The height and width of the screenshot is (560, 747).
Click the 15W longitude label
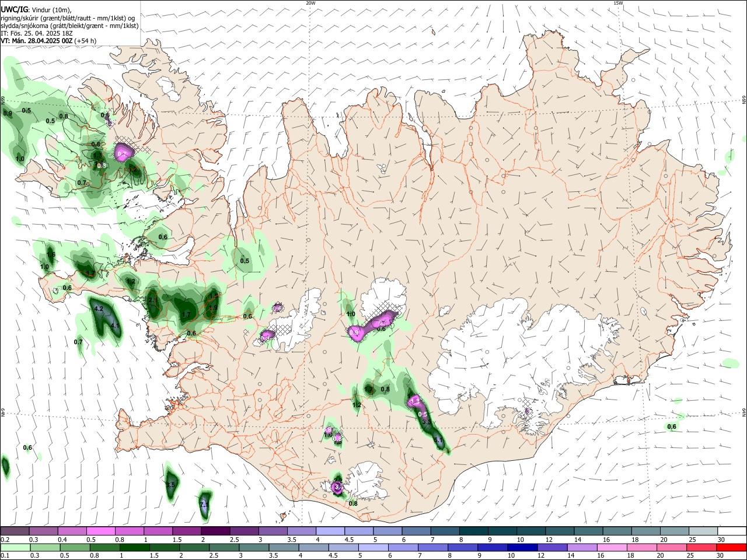click(x=618, y=3)
